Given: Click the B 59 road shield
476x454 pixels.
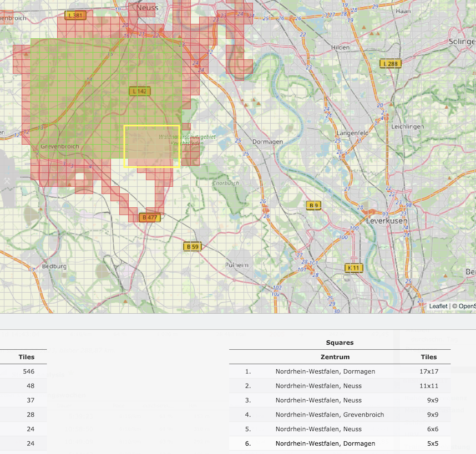Looking at the screenshot, I should (x=193, y=246).
